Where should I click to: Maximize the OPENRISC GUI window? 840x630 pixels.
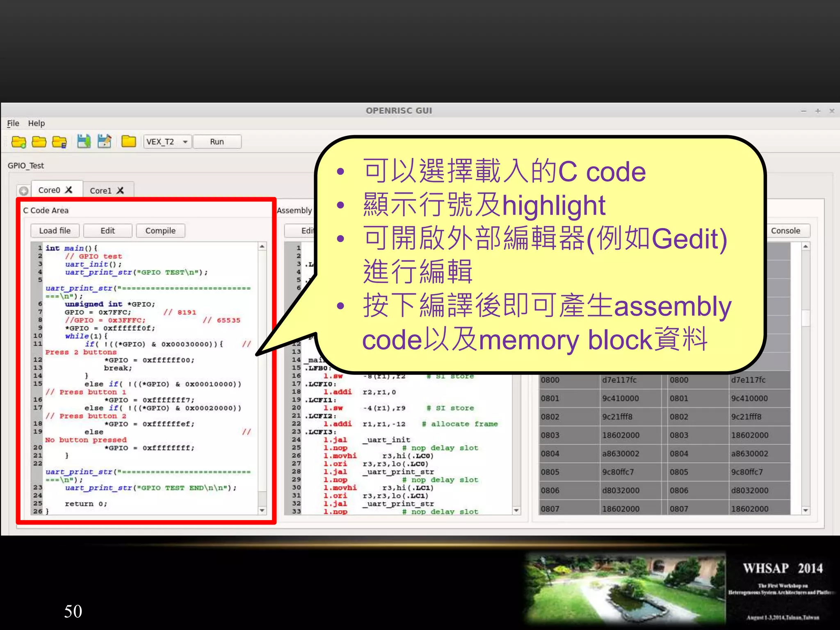click(818, 111)
